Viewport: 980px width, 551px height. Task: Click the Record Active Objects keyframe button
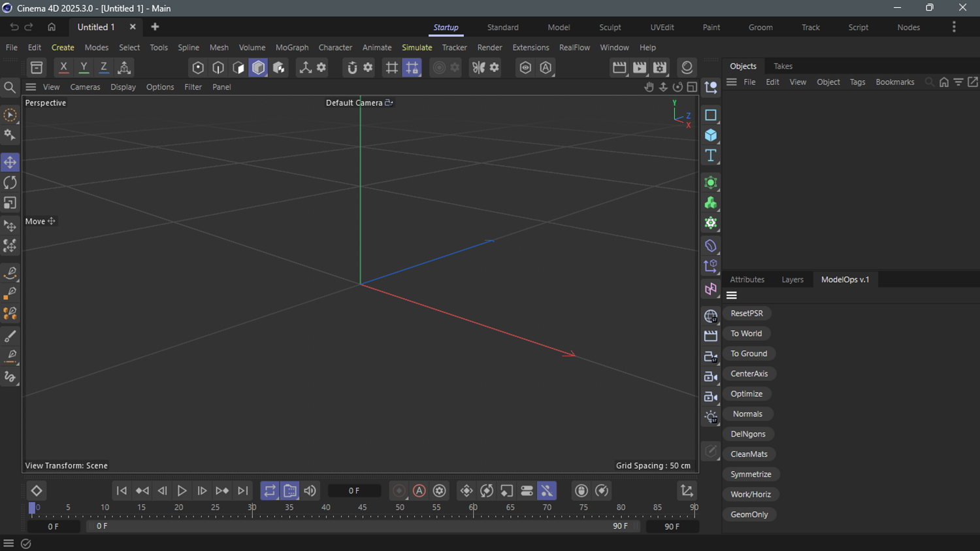pos(399,491)
